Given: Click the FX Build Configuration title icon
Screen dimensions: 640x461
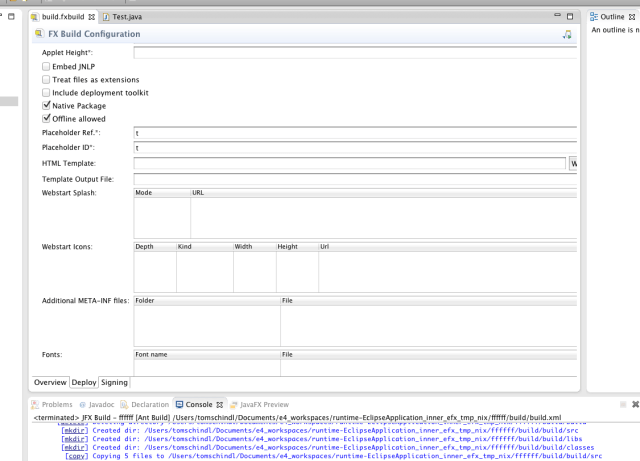Looking at the screenshot, I should [37, 35].
